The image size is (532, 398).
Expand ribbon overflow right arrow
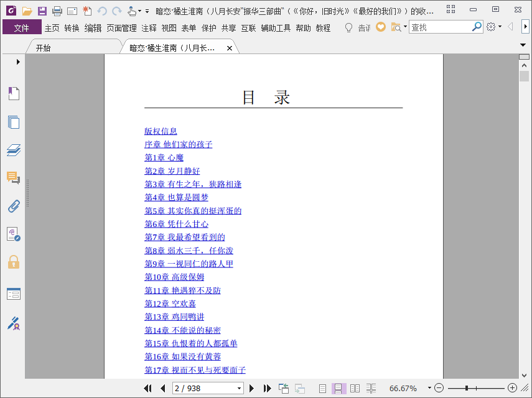(x=525, y=27)
